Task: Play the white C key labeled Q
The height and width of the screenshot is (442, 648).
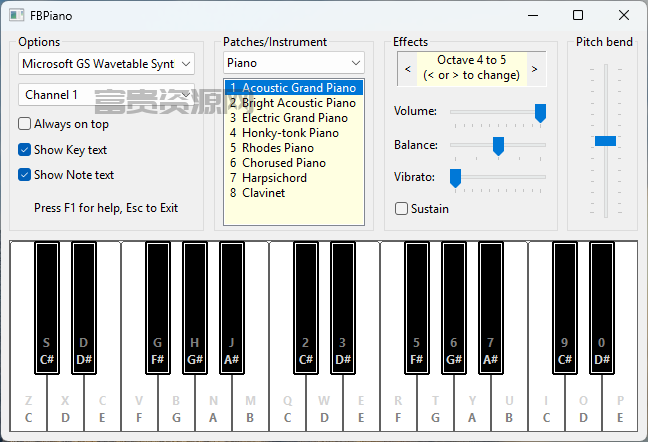Action: coord(288,403)
